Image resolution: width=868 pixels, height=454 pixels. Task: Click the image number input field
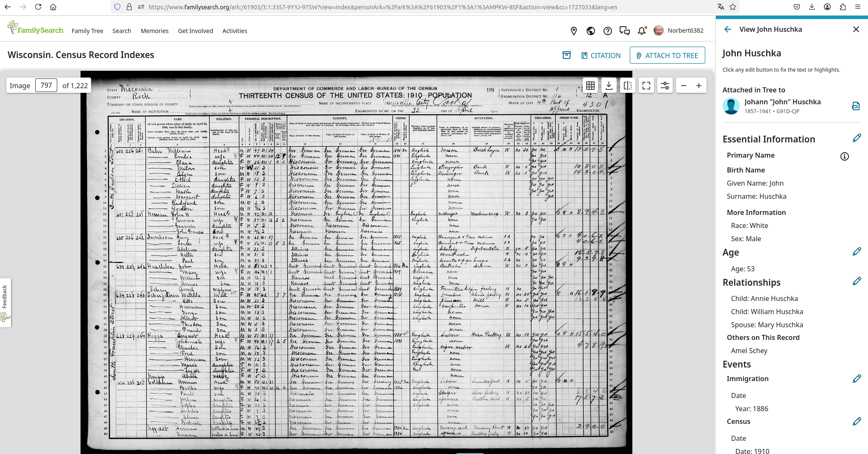(46, 86)
